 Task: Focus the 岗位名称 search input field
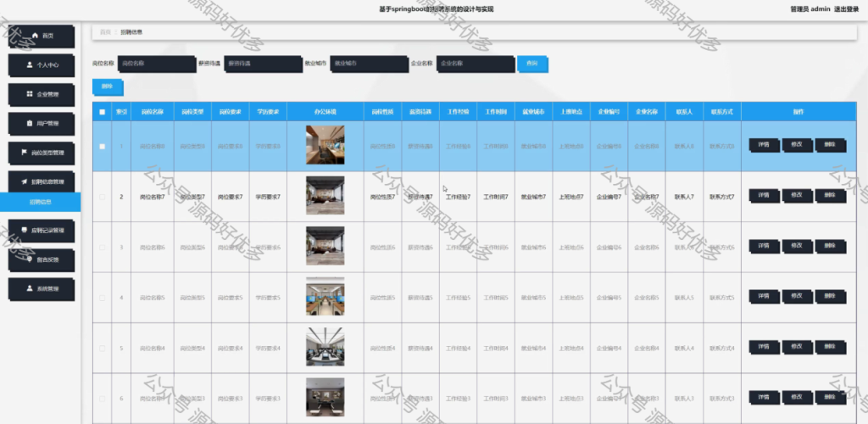[x=157, y=64]
